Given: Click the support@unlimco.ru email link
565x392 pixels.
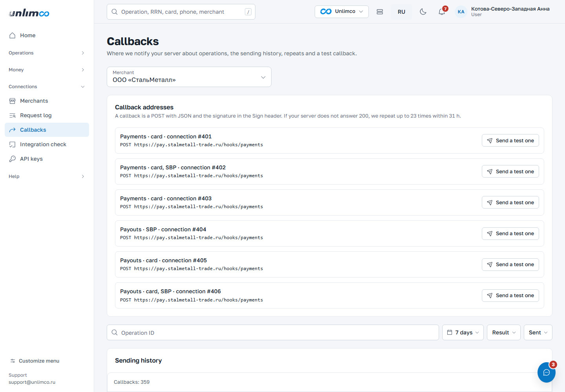Looking at the screenshot, I should [x=32, y=382].
